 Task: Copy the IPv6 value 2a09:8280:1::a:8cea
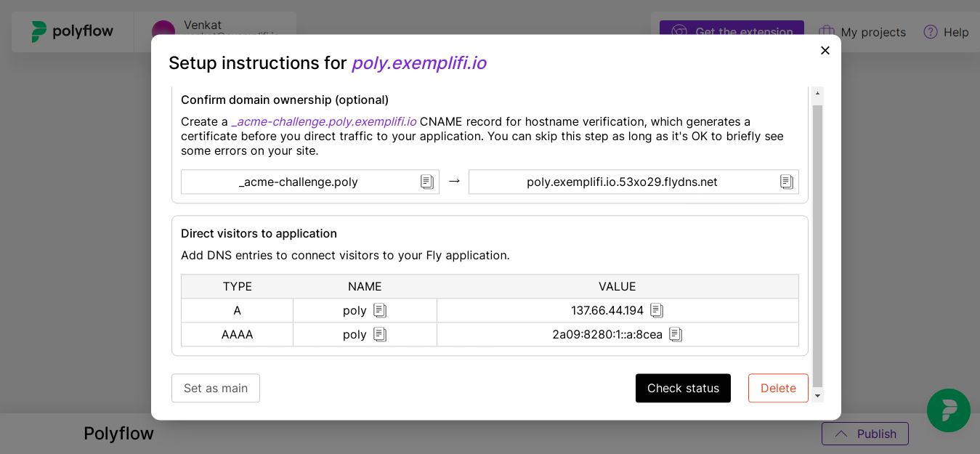tap(676, 334)
